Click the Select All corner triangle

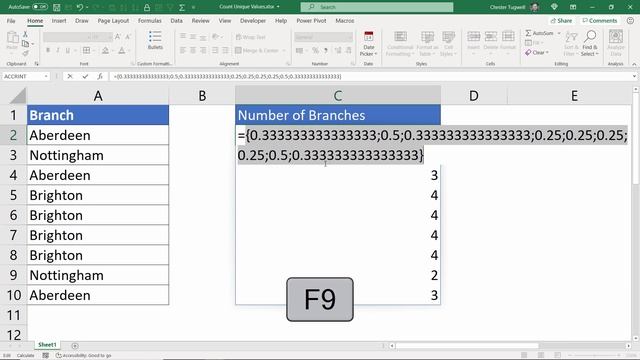pos(17,96)
